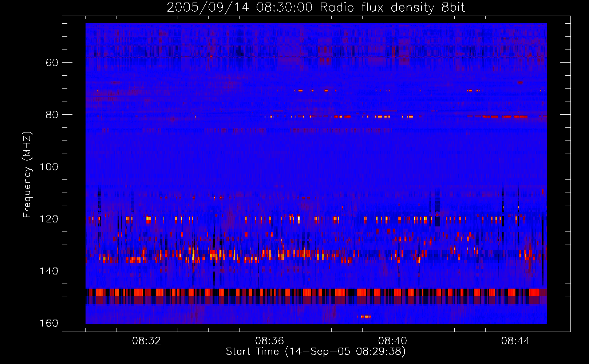
Task: Select the 160 frequency tick label
Action: tap(49, 323)
